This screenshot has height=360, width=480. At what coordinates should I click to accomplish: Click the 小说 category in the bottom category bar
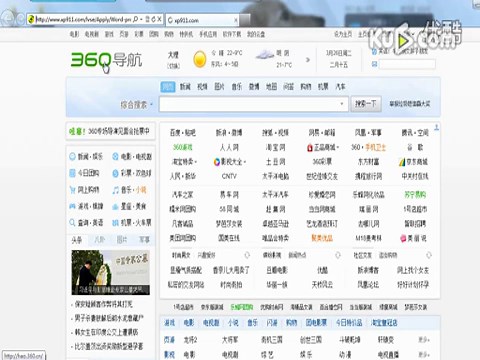coord(233,323)
